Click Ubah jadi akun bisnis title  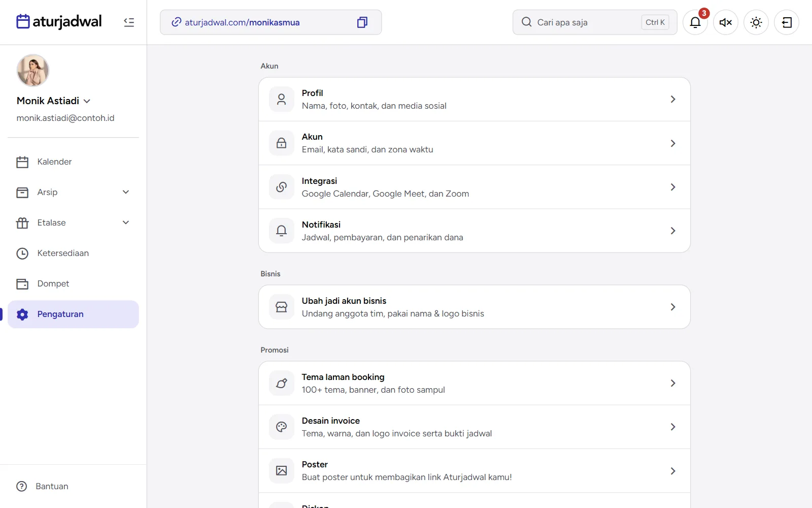point(344,301)
